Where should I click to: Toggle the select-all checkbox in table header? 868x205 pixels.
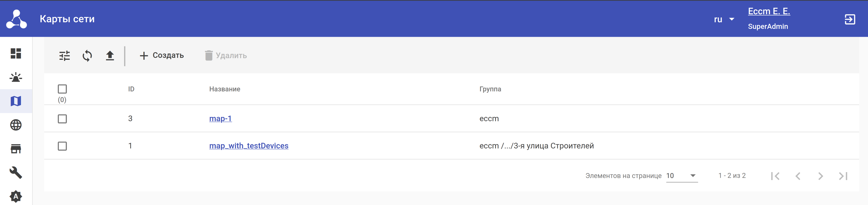tap(62, 89)
